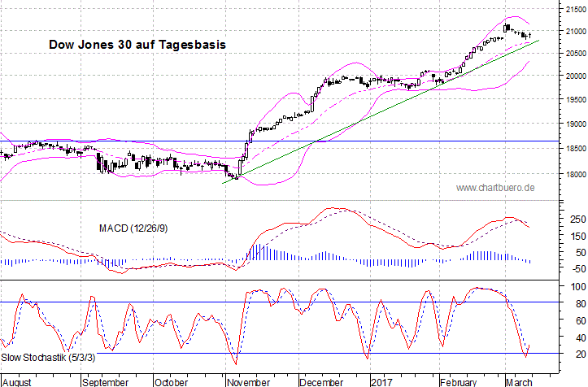Click the 250 value on the MACD scale

pos(578,219)
